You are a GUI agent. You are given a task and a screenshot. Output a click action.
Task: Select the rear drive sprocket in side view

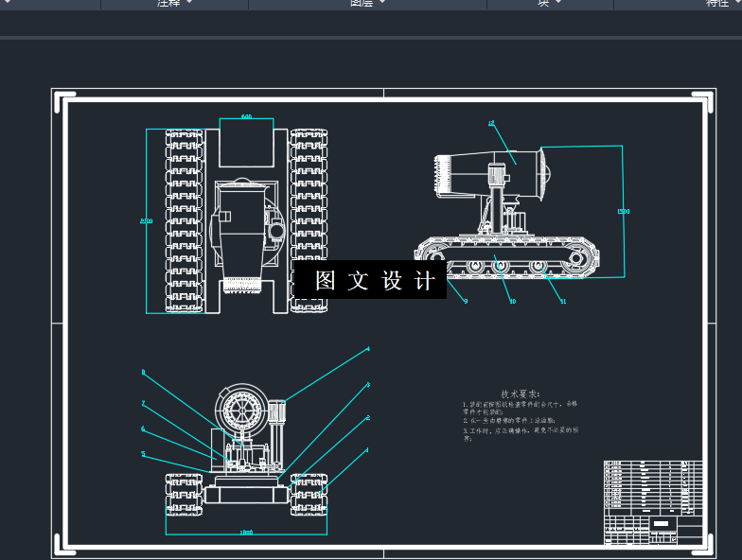[575, 259]
